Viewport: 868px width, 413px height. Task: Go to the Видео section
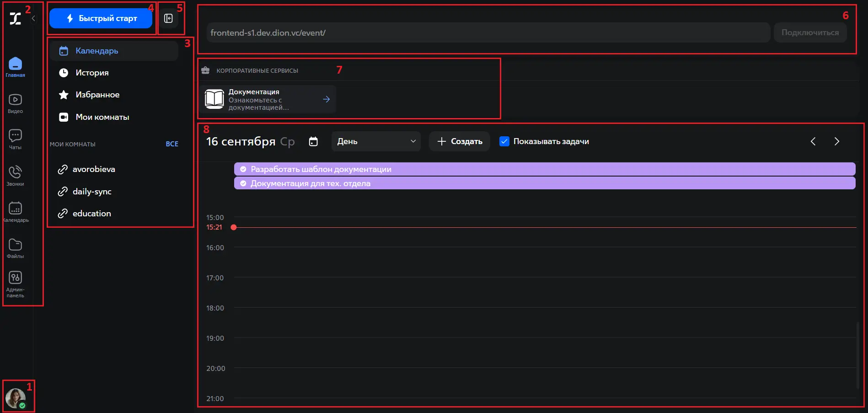tap(15, 104)
